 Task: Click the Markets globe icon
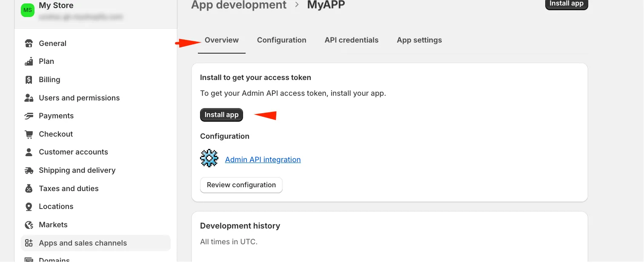coord(29,225)
